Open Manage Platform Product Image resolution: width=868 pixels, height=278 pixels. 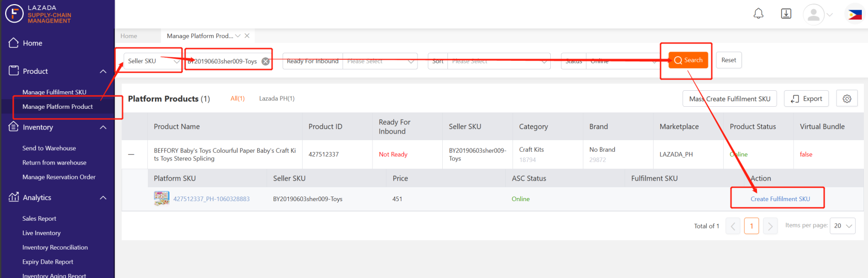(57, 107)
